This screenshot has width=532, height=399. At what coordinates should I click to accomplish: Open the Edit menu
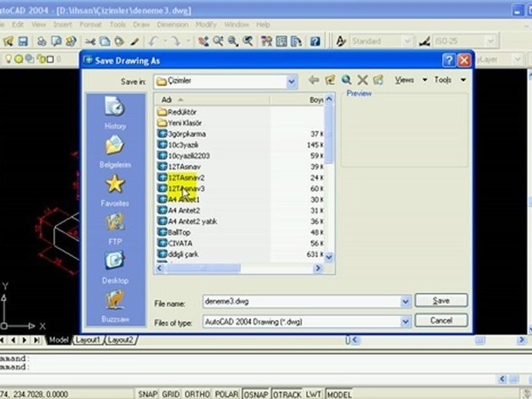(18, 24)
